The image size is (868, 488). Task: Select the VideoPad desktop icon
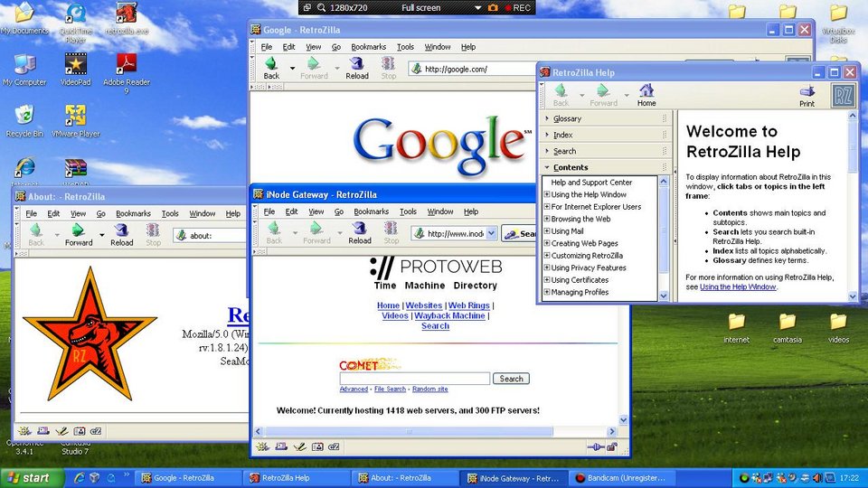(x=75, y=70)
